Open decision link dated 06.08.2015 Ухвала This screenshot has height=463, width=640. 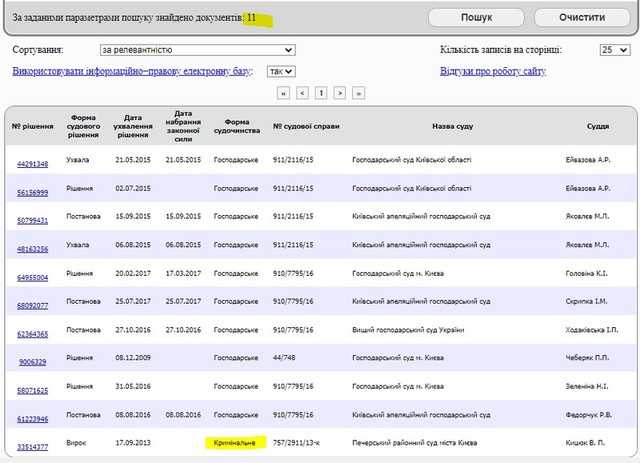32,249
